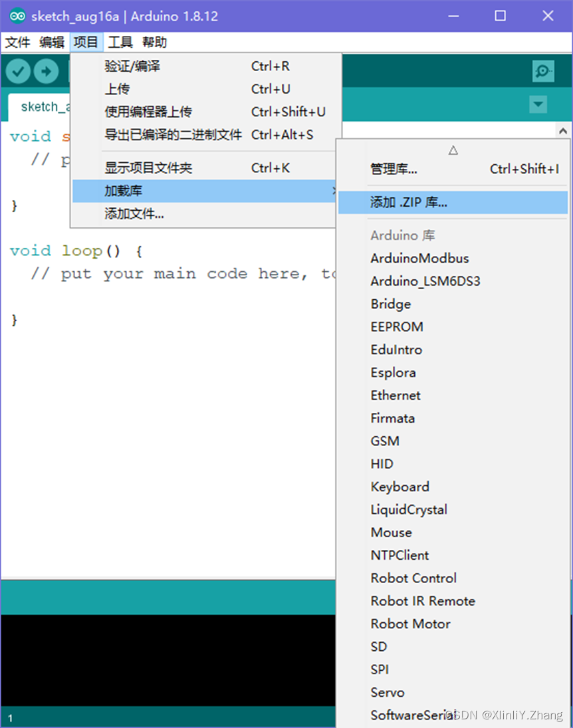Open the 帮助 menu

click(x=155, y=43)
